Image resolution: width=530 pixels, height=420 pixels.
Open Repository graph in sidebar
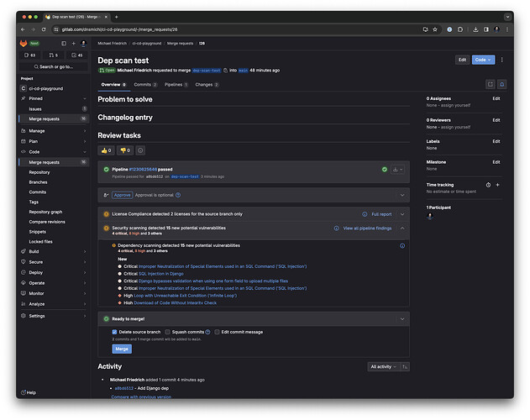45,212
